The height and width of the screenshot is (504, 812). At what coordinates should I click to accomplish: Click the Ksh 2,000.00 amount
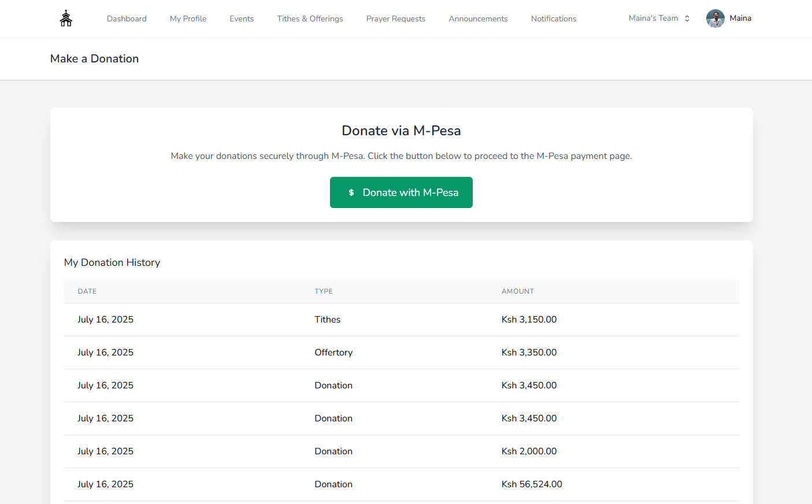[529, 451]
